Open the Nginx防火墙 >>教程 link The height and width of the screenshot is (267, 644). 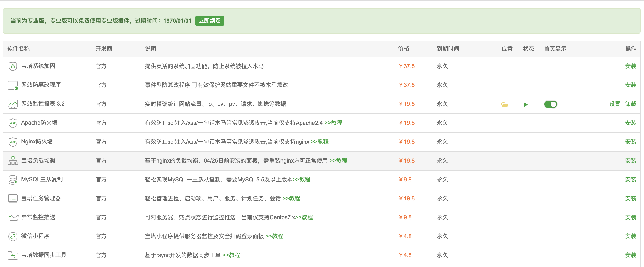319,142
